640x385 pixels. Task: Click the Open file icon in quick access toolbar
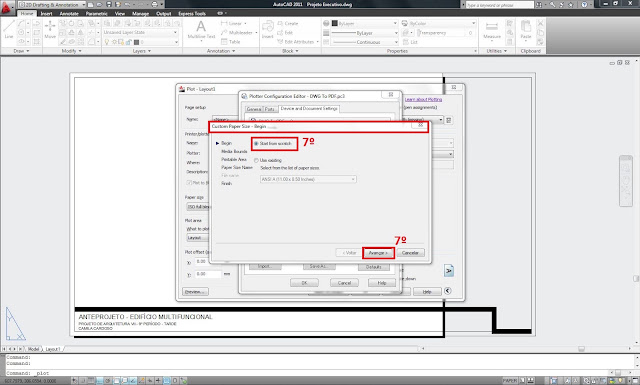(99, 4)
